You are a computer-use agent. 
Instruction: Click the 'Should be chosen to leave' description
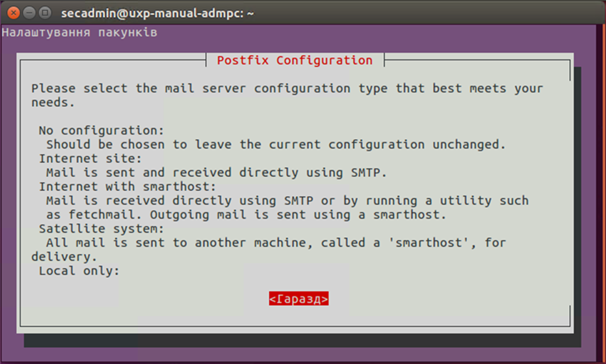pos(276,144)
